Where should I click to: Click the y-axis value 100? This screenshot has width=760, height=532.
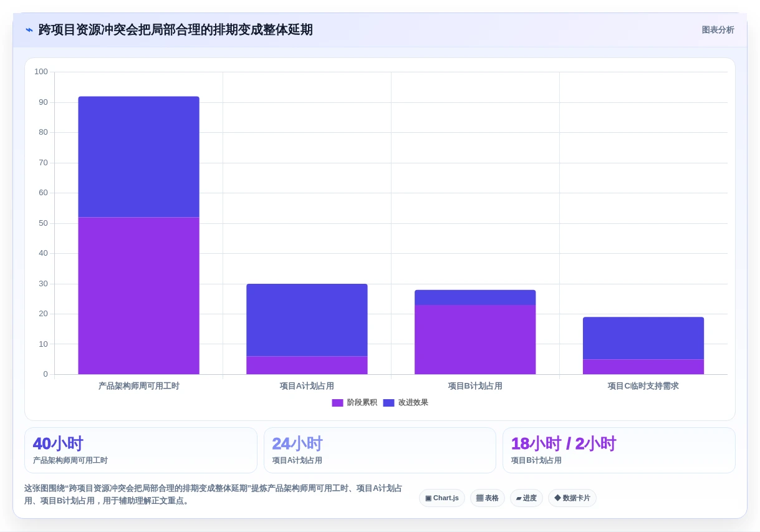(41, 72)
